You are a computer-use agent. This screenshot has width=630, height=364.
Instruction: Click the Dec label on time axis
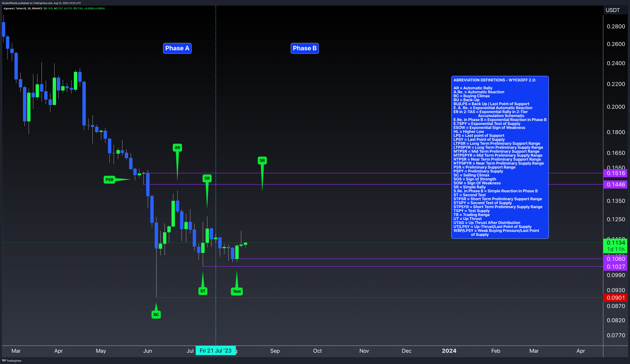click(x=407, y=351)
